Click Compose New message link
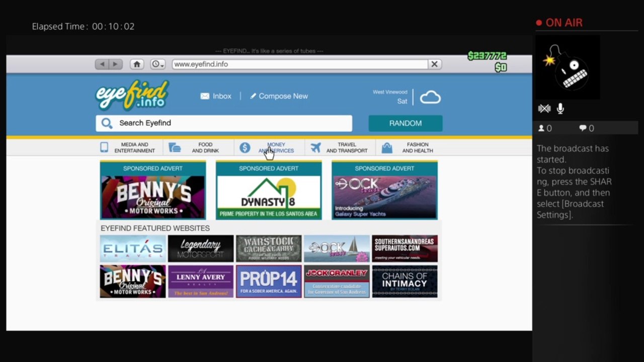 (279, 96)
